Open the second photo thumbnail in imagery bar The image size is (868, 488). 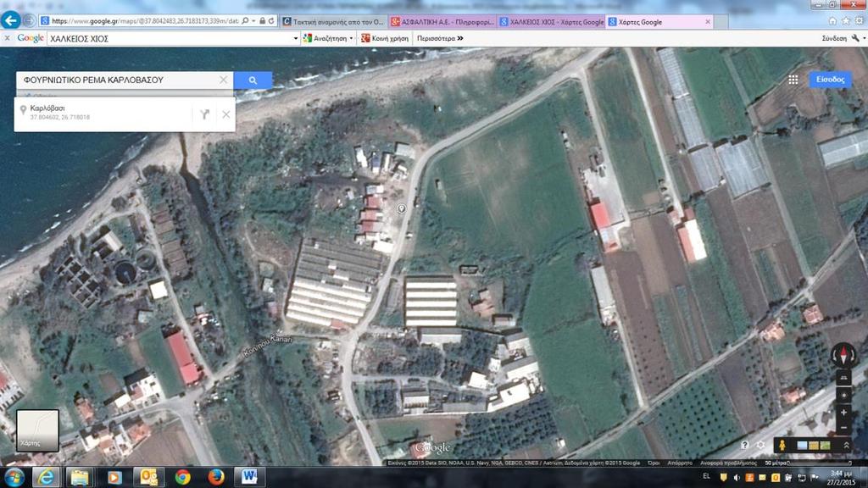813,446
